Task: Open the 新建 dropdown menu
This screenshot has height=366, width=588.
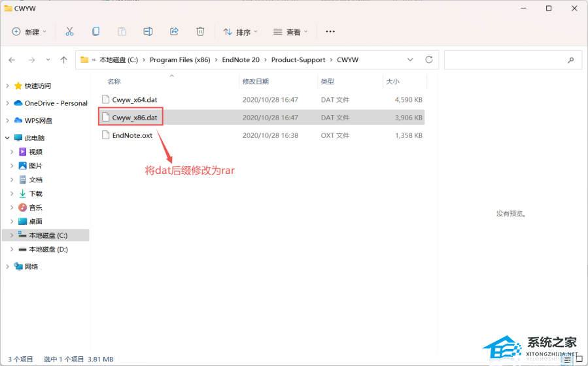Action: pos(29,31)
